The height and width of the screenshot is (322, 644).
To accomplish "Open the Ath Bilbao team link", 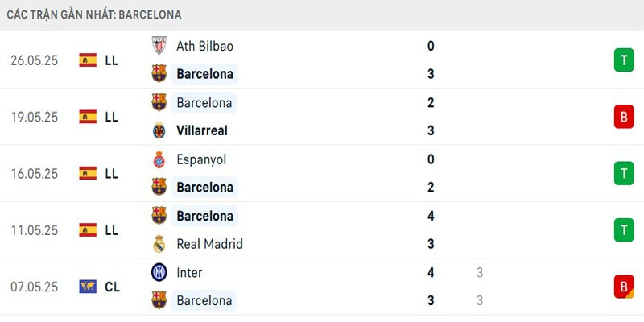I will coord(204,46).
